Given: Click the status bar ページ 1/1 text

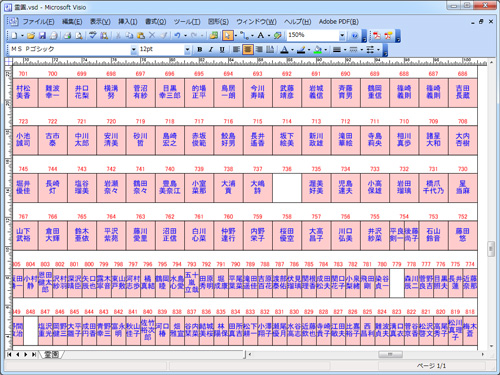Looking at the screenshot, I should pos(431,366).
